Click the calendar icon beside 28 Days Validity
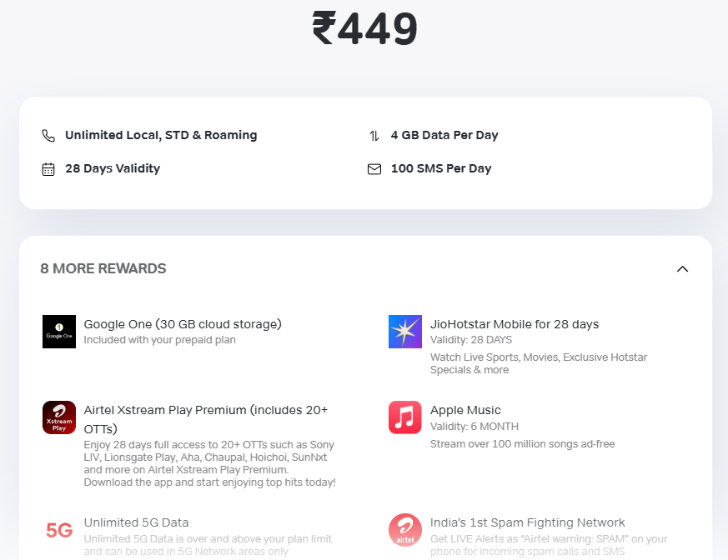Screen dimensions: 728x560 click(47, 167)
